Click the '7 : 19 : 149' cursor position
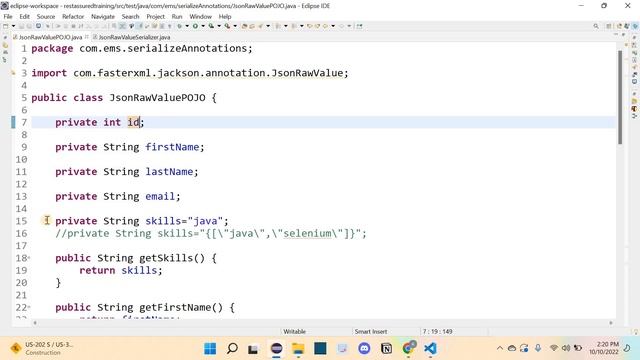This screenshot has width=640, height=360. coord(438,331)
